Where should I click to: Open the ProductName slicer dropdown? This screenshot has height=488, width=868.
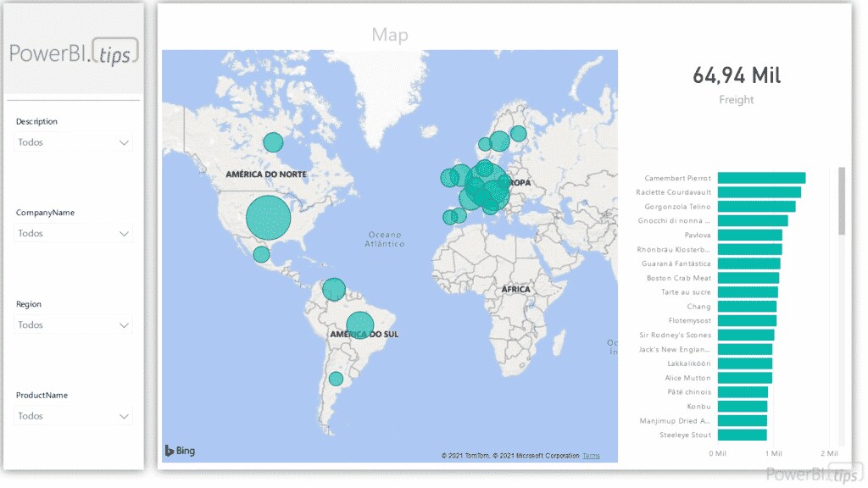click(x=73, y=416)
